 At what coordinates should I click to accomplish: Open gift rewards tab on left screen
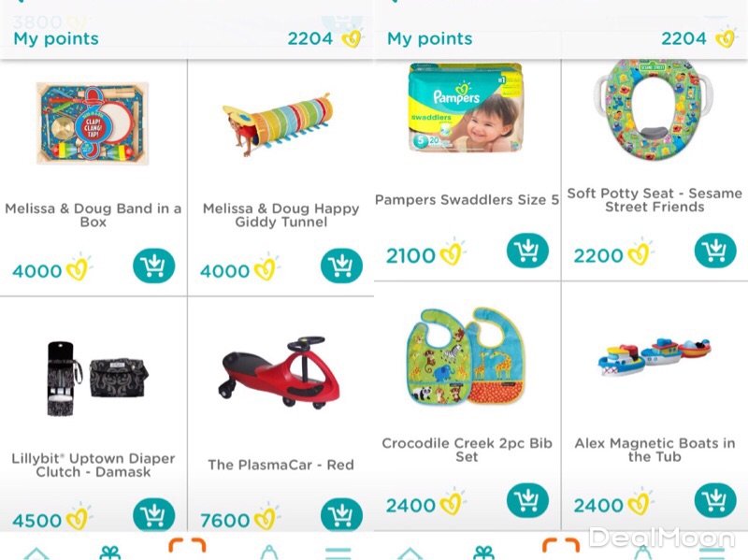pyautogui.click(x=109, y=551)
